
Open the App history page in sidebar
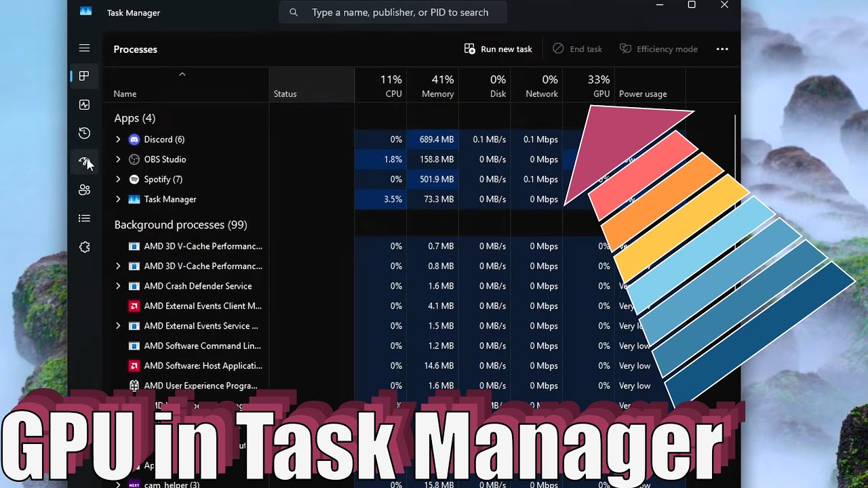(84, 133)
